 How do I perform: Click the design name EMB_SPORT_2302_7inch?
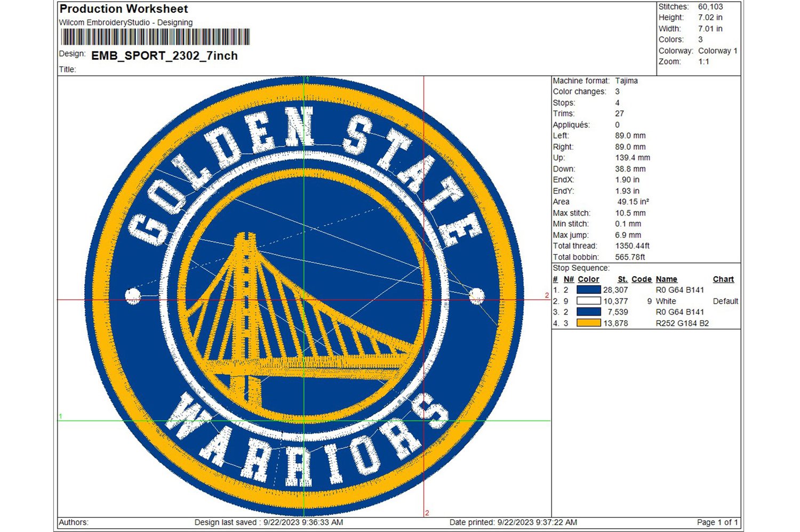164,56
